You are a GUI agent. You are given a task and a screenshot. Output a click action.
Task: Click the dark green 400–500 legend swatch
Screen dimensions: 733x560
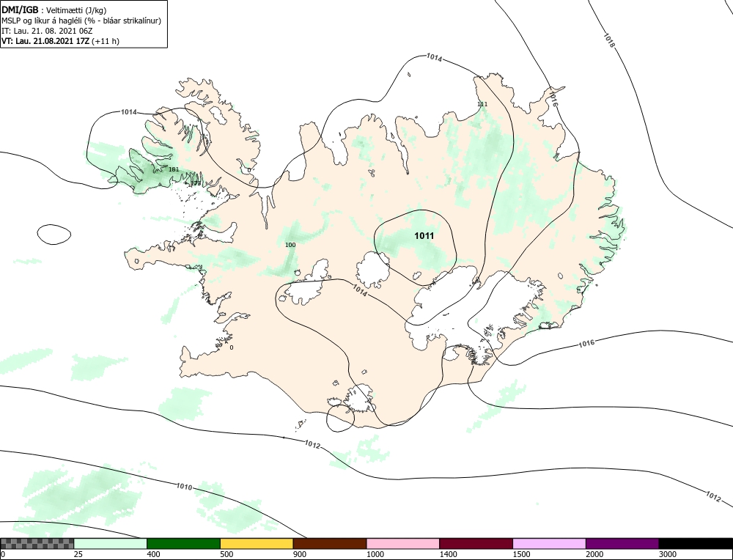[x=183, y=544]
